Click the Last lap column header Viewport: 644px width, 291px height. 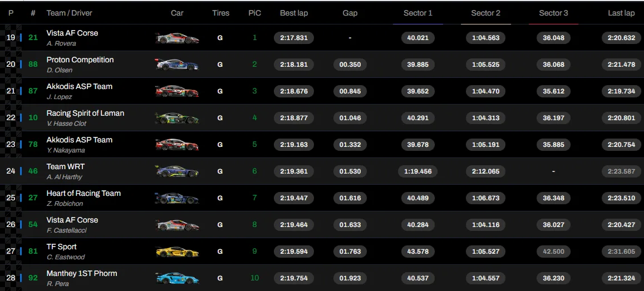tap(621, 13)
